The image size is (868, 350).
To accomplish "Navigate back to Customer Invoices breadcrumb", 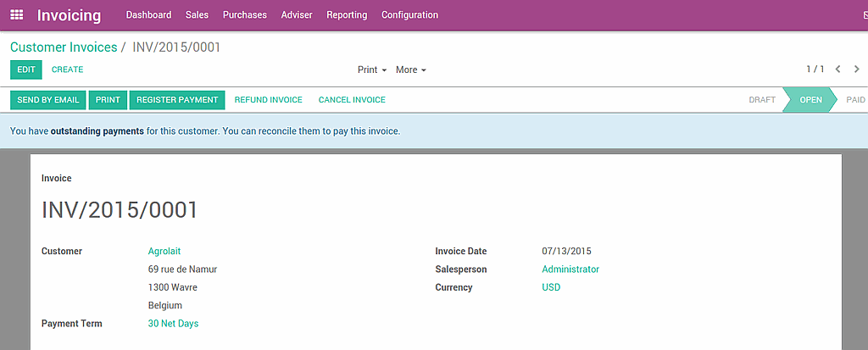I will [x=64, y=47].
